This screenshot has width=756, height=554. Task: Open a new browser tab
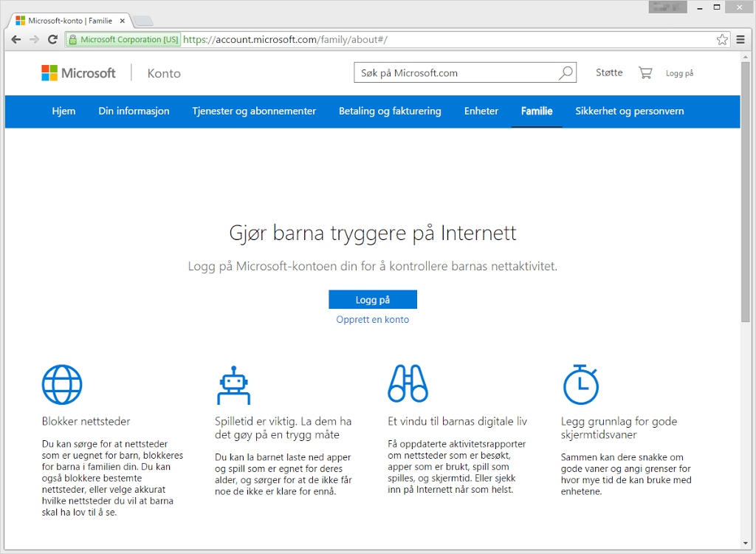tap(142, 21)
